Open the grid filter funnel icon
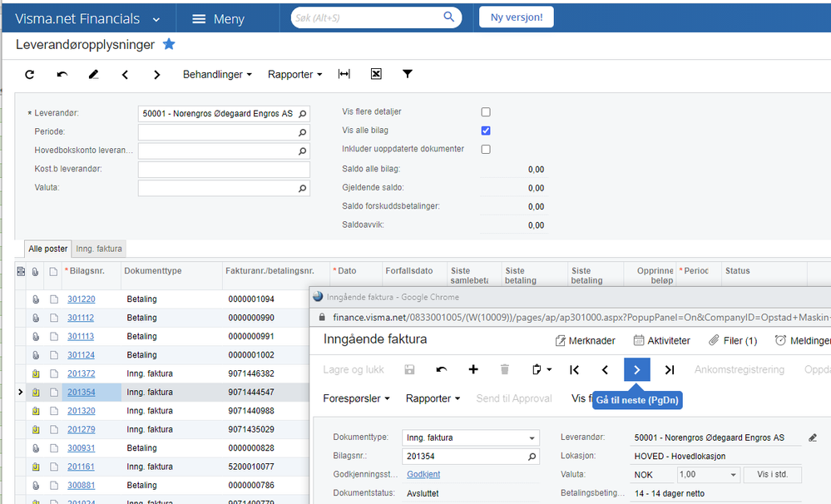This screenshot has height=504, width=831. click(407, 74)
